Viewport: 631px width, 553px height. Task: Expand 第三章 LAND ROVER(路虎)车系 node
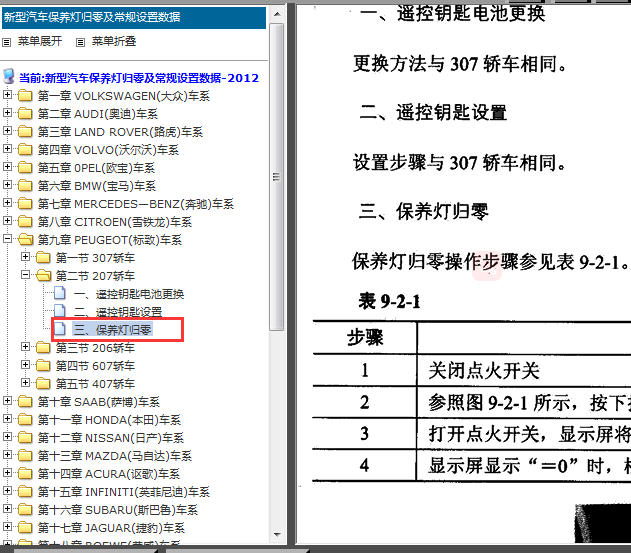(x=7, y=130)
